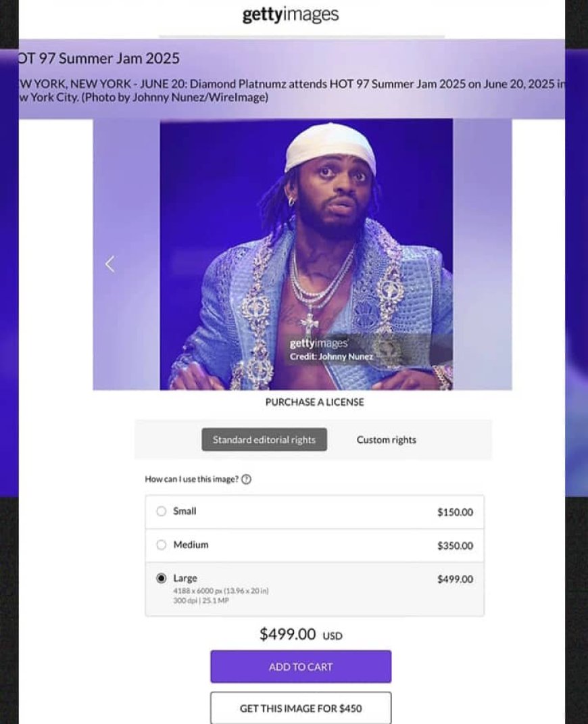Click the $499.00 USD total price
The width and height of the screenshot is (588, 724).
pos(301,634)
